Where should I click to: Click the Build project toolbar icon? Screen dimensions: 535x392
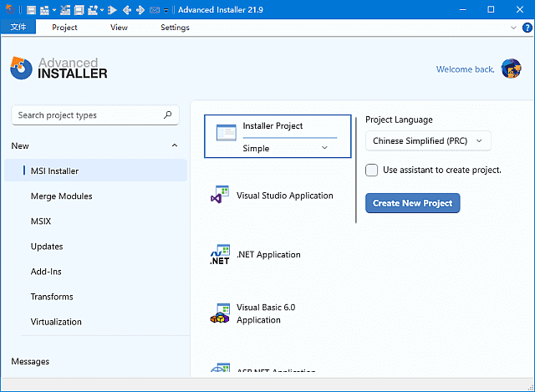click(44, 10)
